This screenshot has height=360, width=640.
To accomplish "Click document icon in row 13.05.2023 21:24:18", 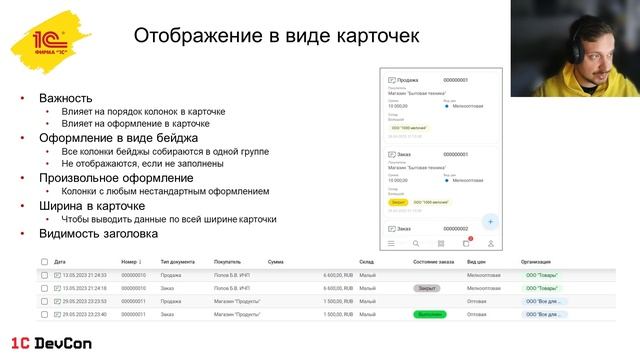I will pyautogui.click(x=57, y=289).
